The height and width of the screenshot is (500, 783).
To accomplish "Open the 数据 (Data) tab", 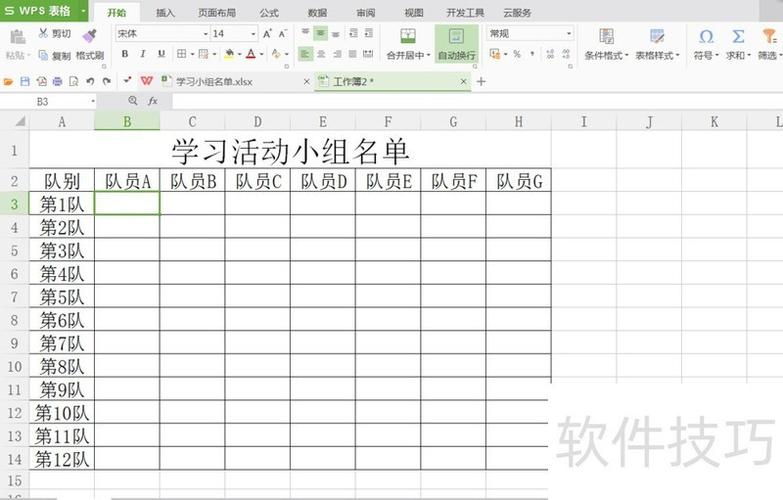I will [317, 13].
